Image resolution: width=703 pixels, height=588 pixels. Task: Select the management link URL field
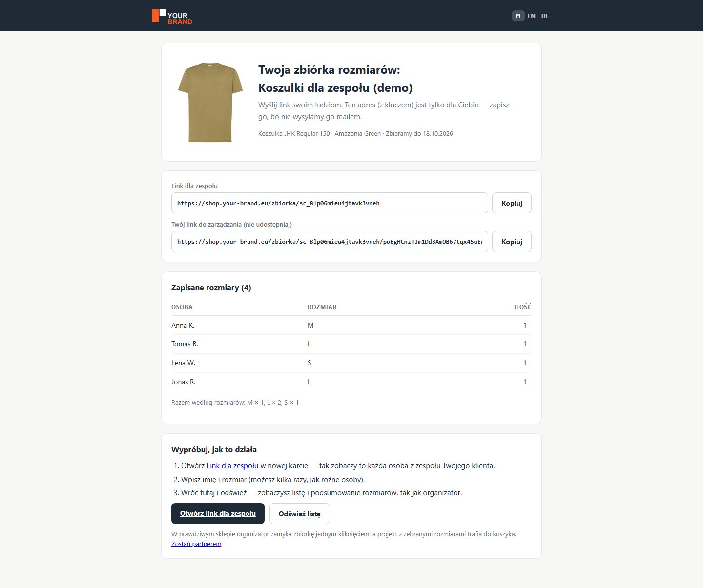coord(330,242)
